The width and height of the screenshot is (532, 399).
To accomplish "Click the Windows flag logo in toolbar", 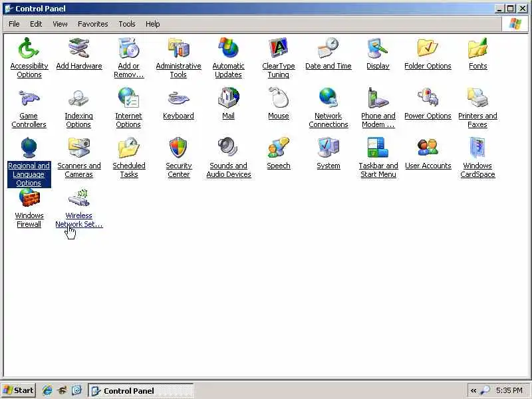I will [515, 24].
